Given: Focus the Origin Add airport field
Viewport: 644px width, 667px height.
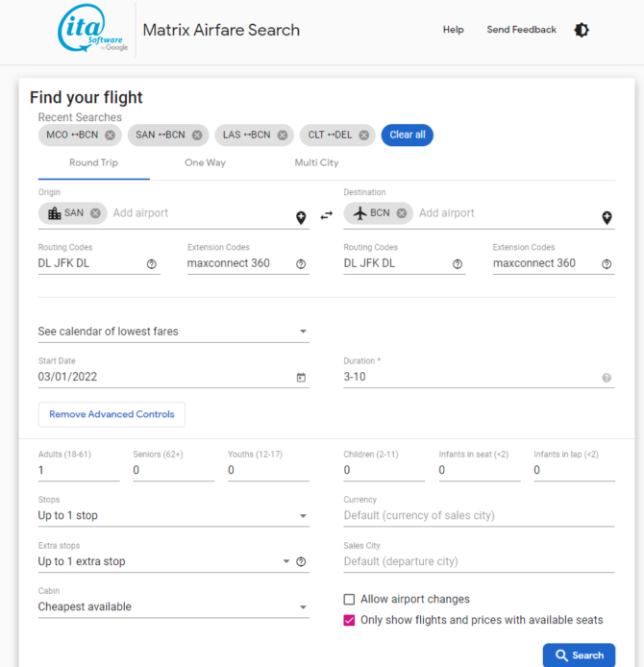Looking at the screenshot, I should coord(202,213).
